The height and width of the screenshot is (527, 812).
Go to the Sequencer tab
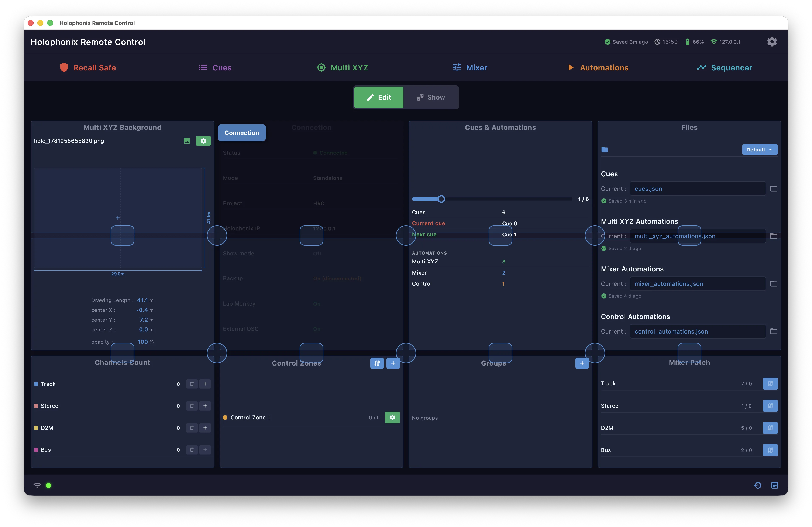tap(724, 67)
